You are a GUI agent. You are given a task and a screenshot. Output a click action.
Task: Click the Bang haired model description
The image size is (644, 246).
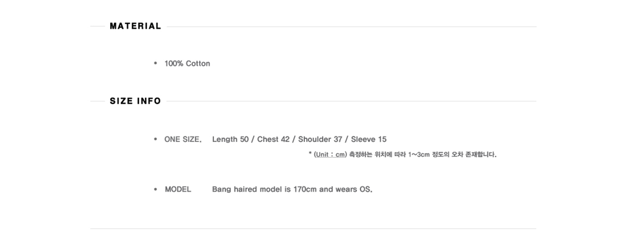[x=292, y=189]
